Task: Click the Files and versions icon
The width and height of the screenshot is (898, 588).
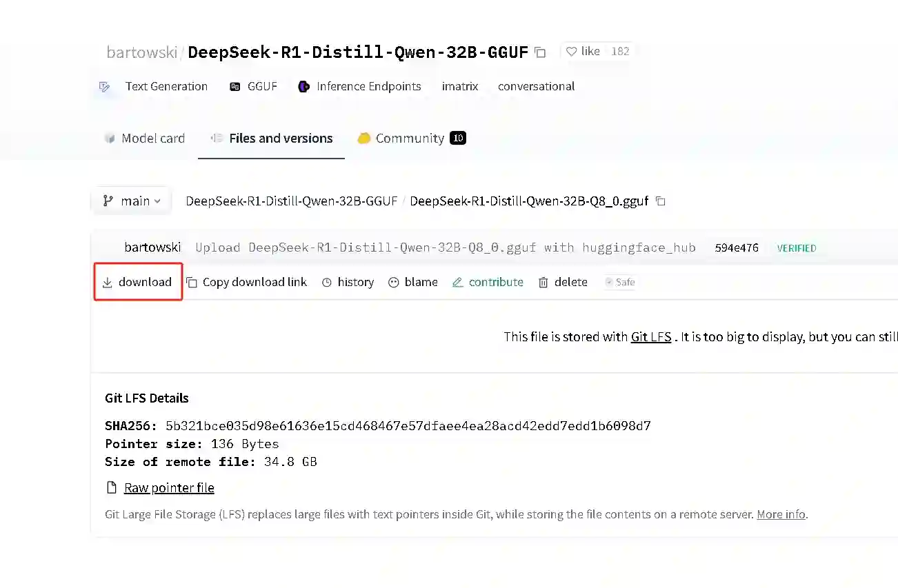Action: click(x=217, y=138)
